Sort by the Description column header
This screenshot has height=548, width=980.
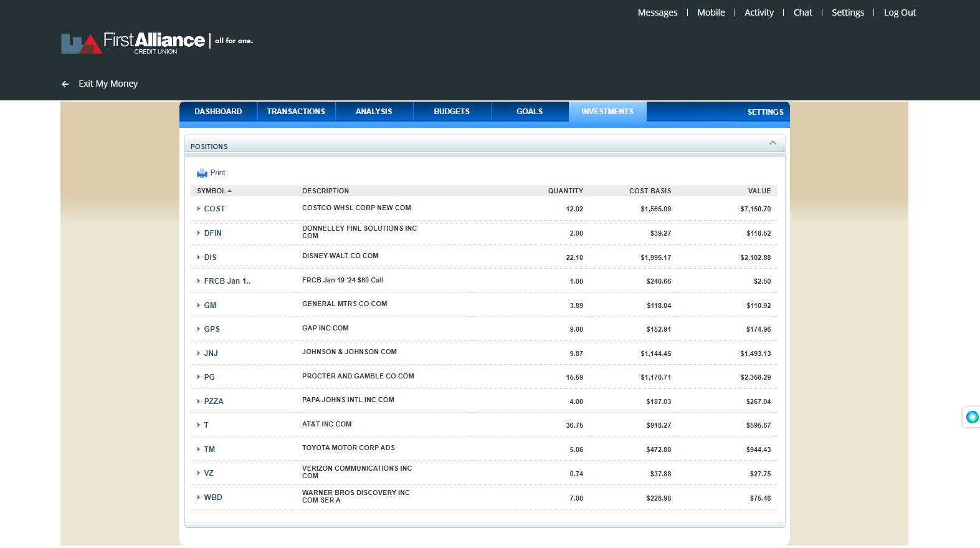tap(325, 191)
